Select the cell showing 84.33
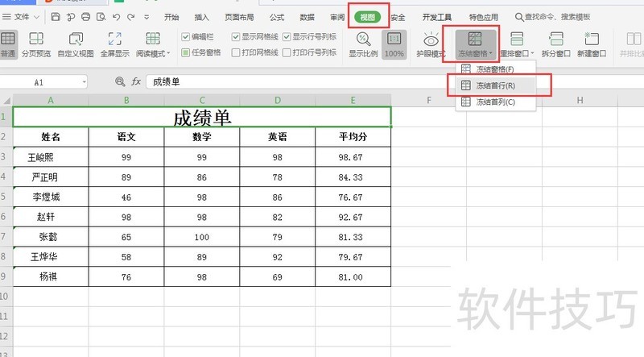 pos(353,176)
